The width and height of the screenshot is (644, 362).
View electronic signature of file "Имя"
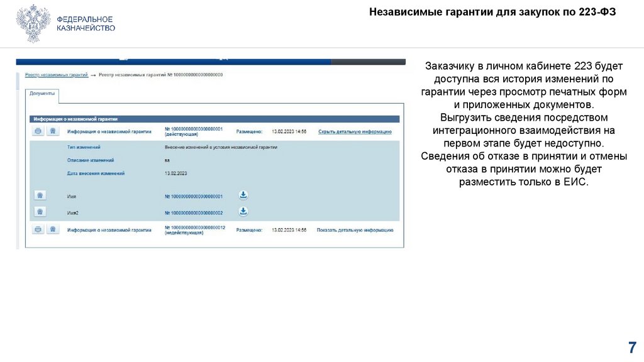click(x=40, y=194)
